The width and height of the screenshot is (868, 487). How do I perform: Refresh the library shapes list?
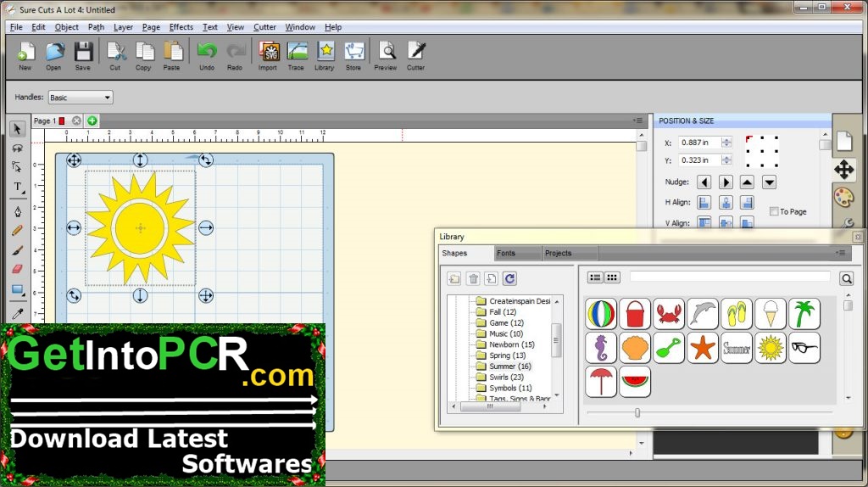tap(509, 278)
